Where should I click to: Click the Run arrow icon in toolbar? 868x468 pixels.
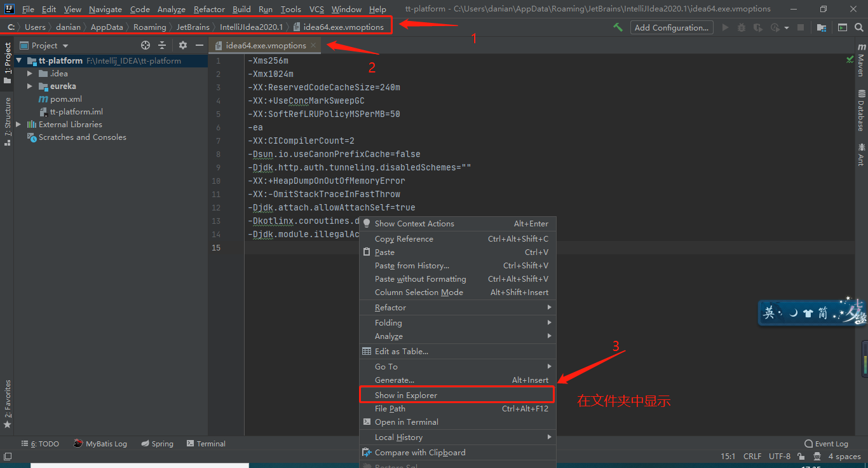pos(725,27)
